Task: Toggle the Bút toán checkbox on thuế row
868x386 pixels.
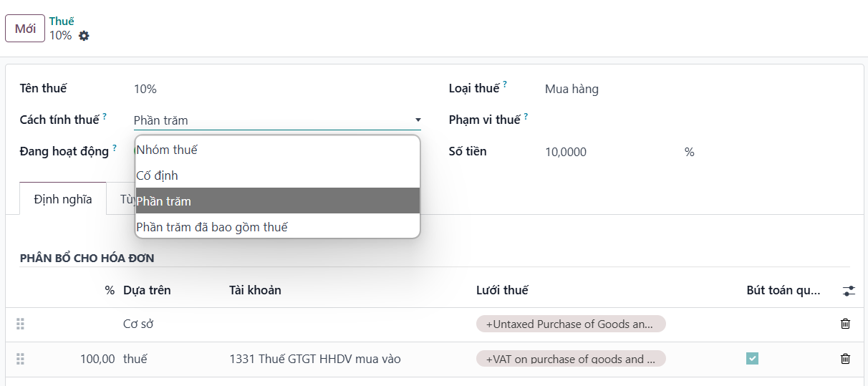Action: 752,359
